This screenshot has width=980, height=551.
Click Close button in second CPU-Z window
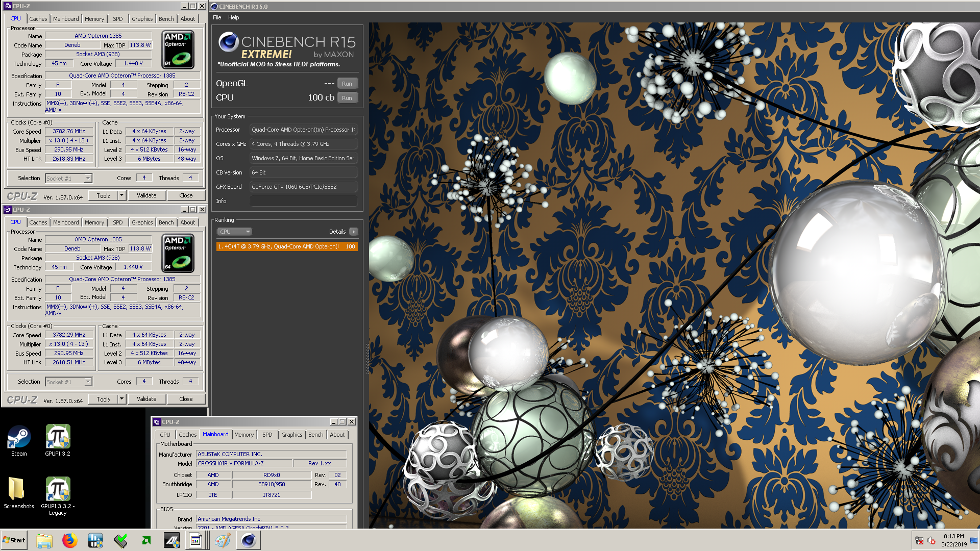click(186, 399)
